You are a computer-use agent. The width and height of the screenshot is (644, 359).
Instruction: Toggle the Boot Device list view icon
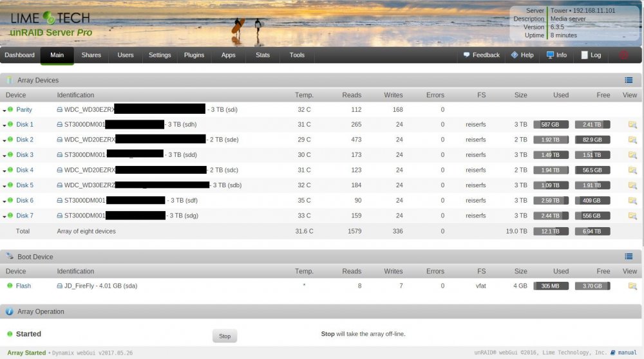(x=629, y=257)
